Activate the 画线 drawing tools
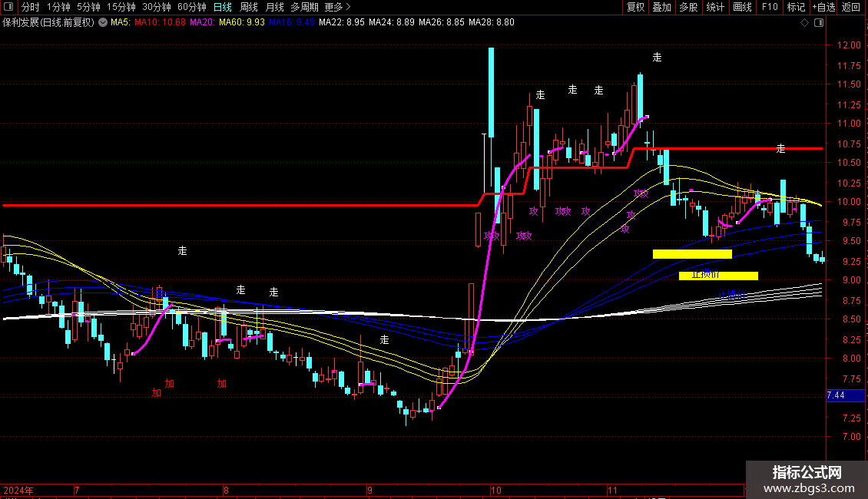Screen dimensions: 868x499 tap(742, 7)
